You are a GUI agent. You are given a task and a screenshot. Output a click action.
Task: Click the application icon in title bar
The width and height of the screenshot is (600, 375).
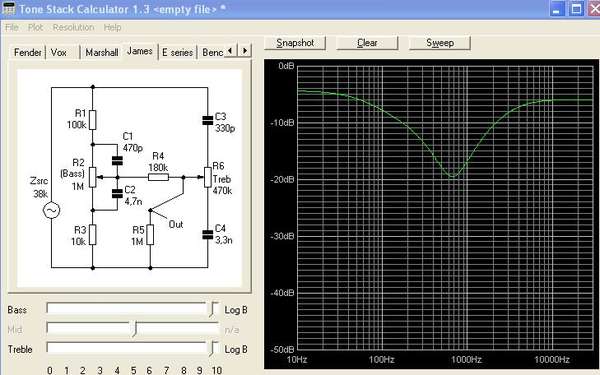tap(8, 8)
